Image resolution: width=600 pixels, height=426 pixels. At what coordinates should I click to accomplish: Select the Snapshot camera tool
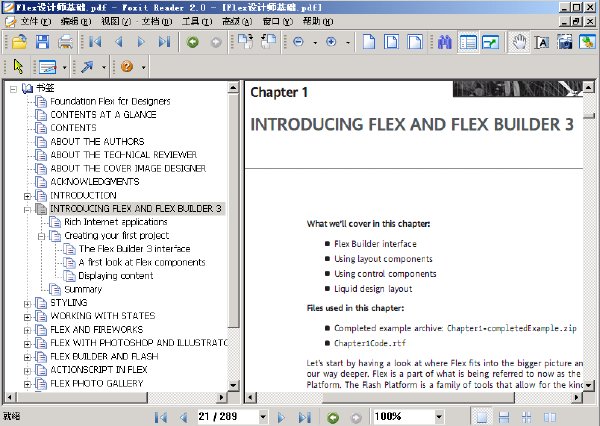(x=564, y=42)
